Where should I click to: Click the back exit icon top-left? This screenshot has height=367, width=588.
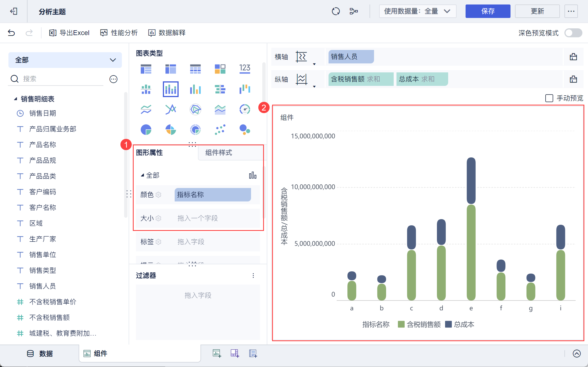(x=13, y=11)
